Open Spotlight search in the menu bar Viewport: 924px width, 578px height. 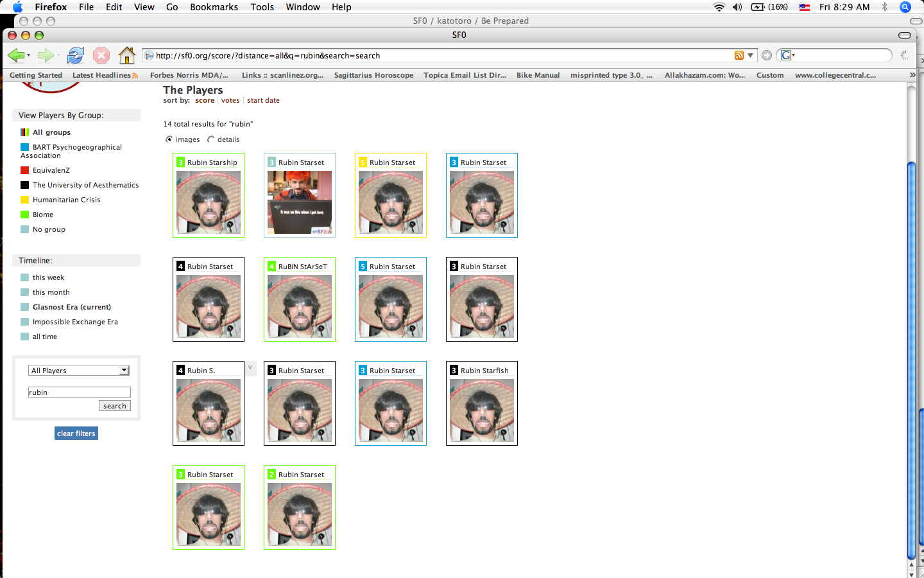click(x=905, y=7)
